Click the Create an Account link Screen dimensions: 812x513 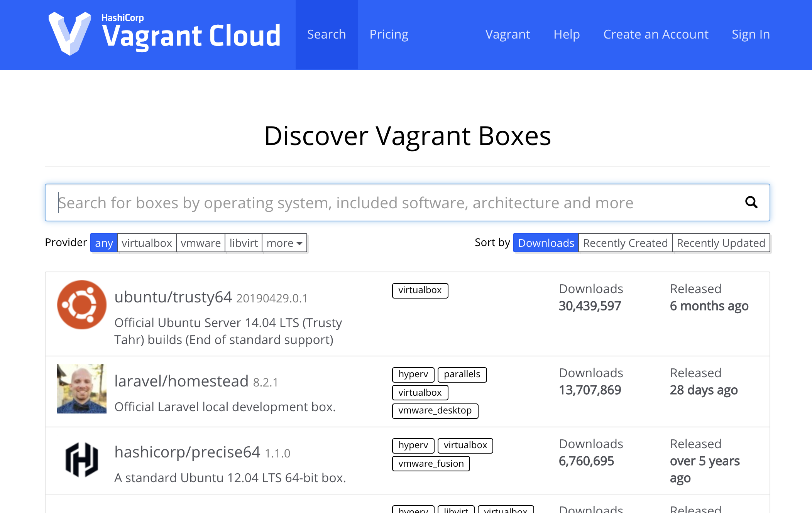point(656,34)
